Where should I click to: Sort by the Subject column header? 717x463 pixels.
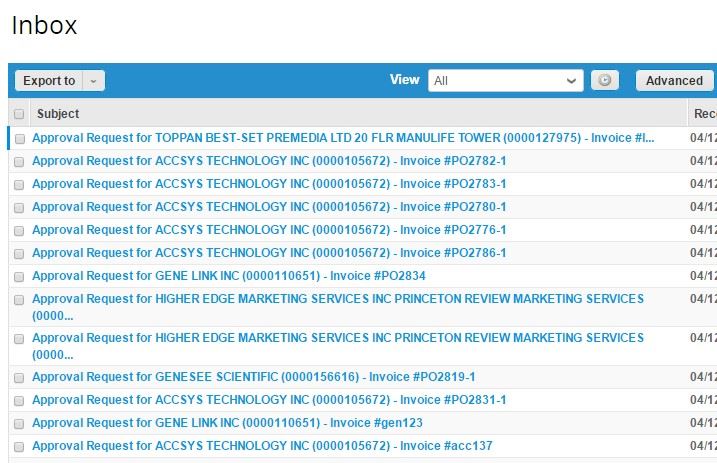[58, 114]
